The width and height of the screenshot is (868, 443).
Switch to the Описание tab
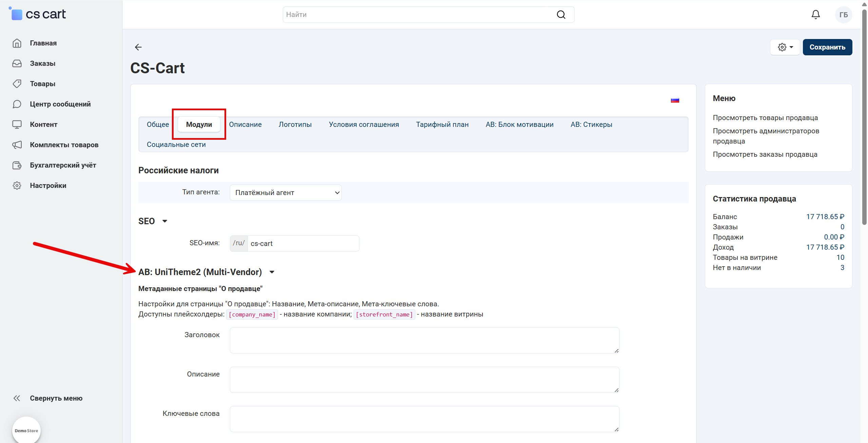245,124
